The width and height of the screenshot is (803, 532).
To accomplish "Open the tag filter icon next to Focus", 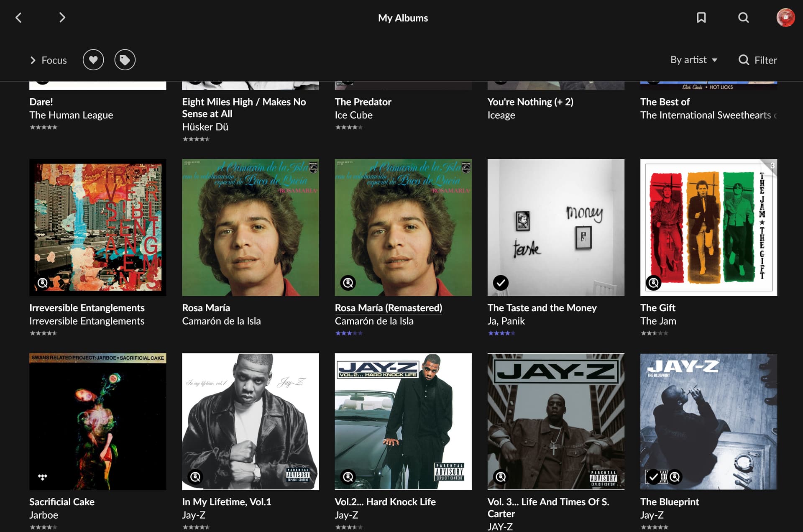I will pos(125,60).
